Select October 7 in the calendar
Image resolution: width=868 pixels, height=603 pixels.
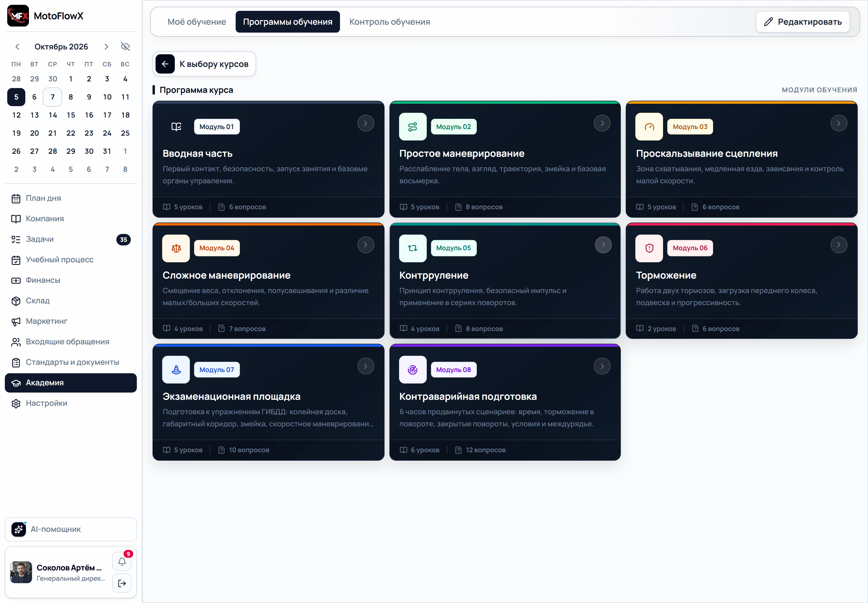(x=52, y=97)
